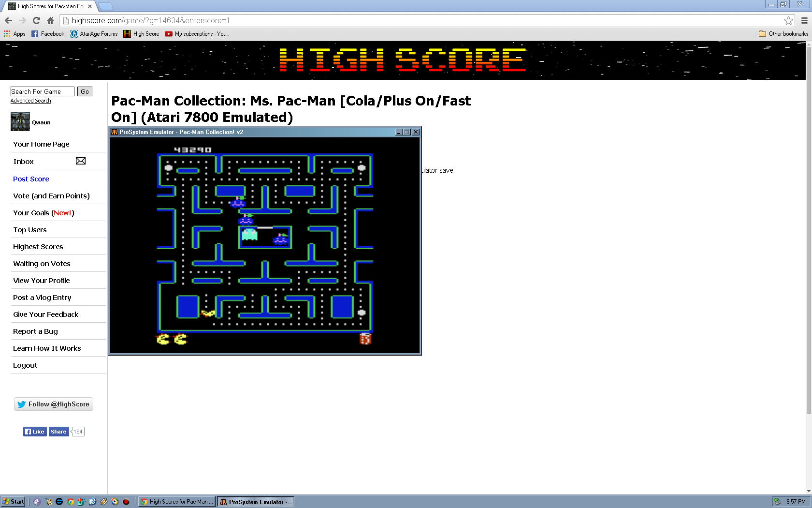Open Facebook bookmark in bookmarks bar
The image size is (812, 508).
click(x=48, y=34)
